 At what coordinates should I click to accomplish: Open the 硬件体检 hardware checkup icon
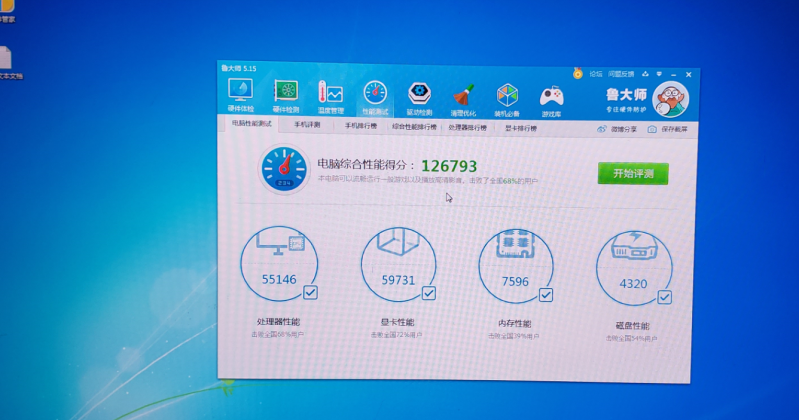coord(240,95)
